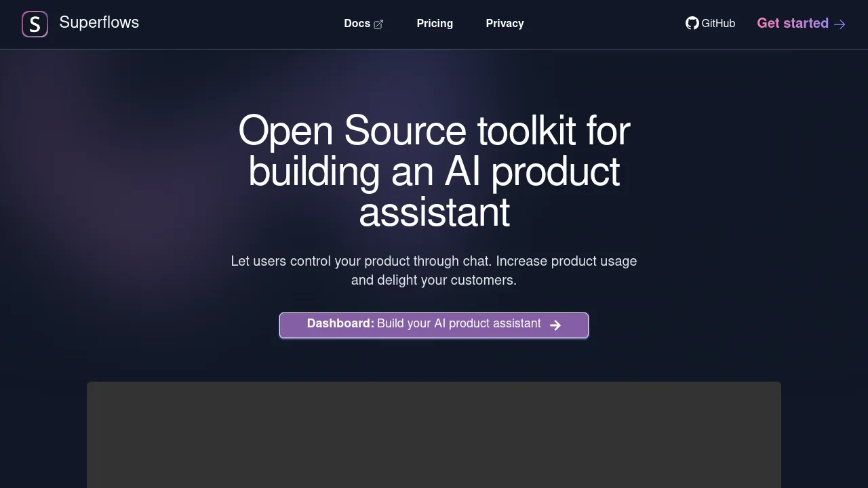Screen dimensions: 868x488
Task: Click the GitHub octocat icon
Action: 692,23
